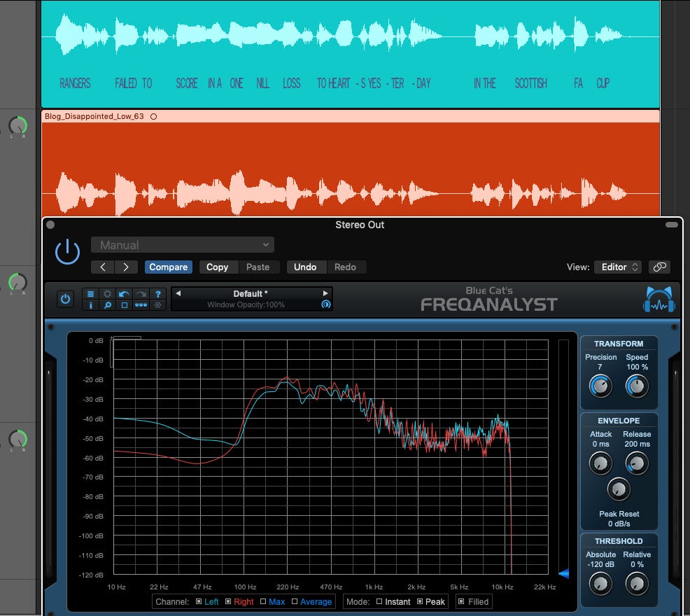This screenshot has width=690, height=616.
Task: Click the FreqAnalyst undo arrow icon
Action: point(124,294)
